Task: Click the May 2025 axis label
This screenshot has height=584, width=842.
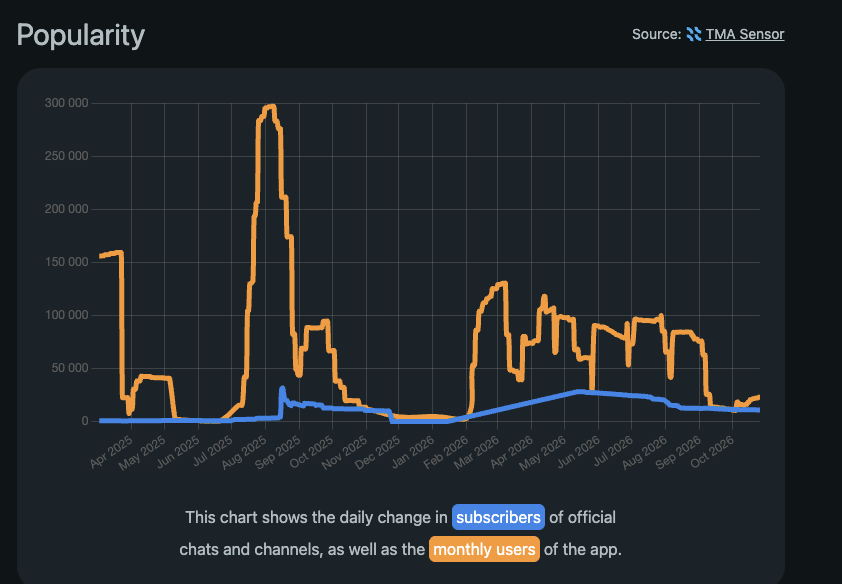Action: pos(143,452)
